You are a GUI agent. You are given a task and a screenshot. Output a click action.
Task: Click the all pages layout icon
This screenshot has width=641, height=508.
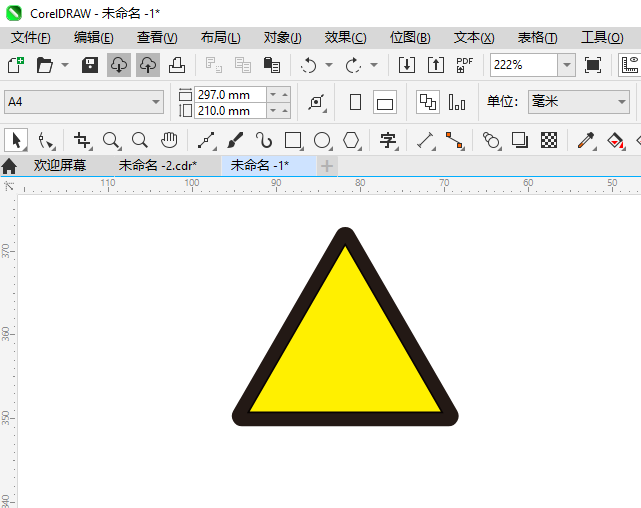tap(428, 102)
